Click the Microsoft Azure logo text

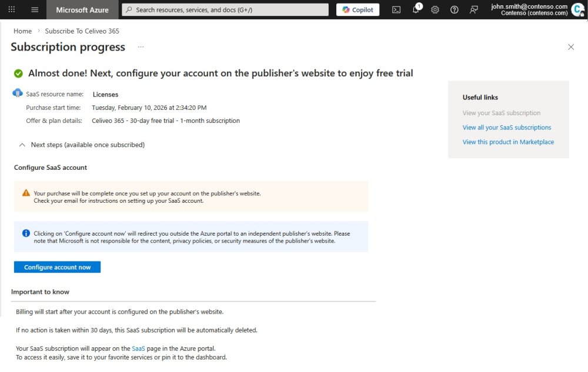click(x=82, y=10)
